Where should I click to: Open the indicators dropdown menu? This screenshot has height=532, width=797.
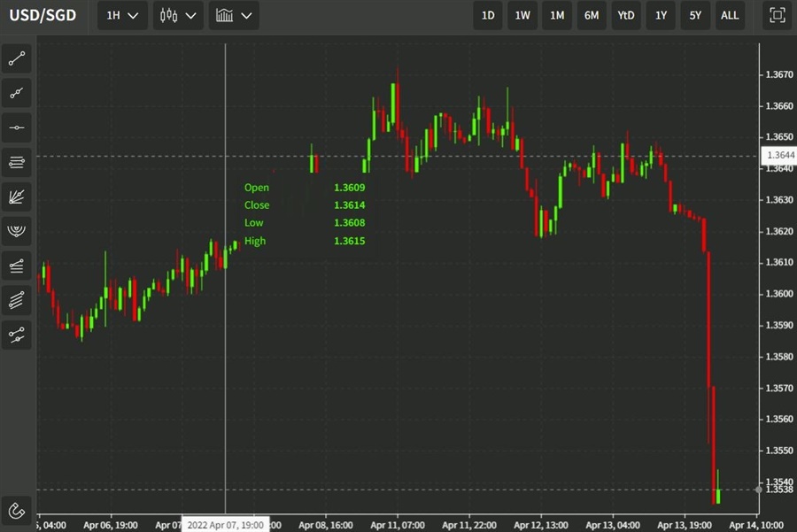pos(234,15)
